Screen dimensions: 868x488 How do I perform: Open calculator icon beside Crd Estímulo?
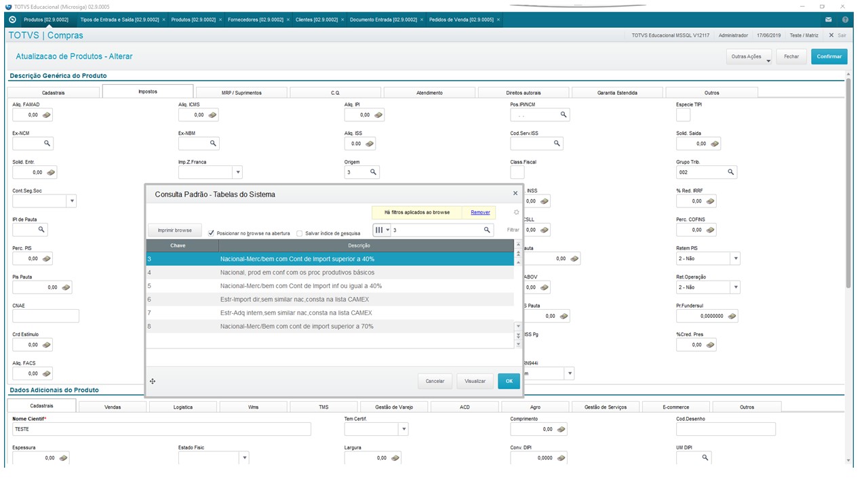tap(47, 345)
